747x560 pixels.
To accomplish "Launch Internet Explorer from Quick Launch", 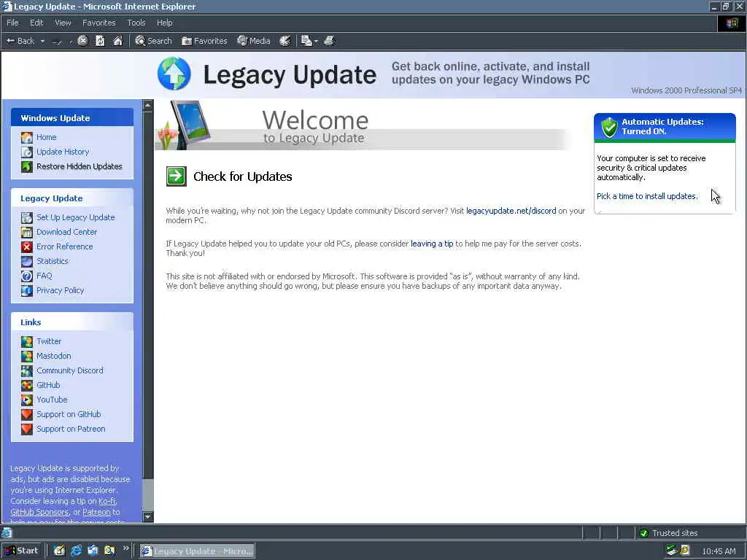I will pyautogui.click(x=76, y=551).
